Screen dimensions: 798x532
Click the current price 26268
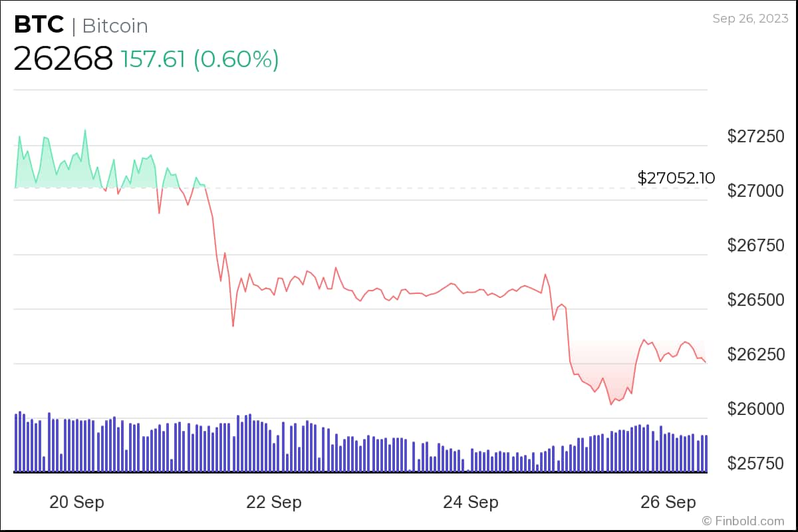coord(63,59)
